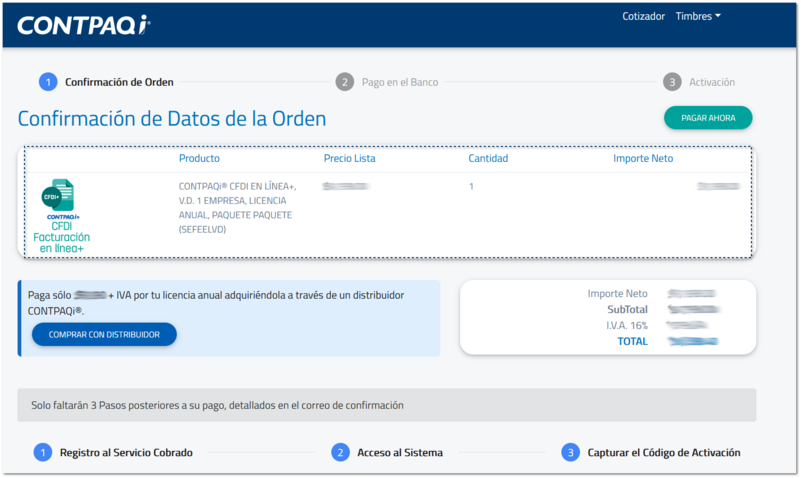Open the Timbres dropdown menu
This screenshot has width=801, height=478.
(698, 16)
